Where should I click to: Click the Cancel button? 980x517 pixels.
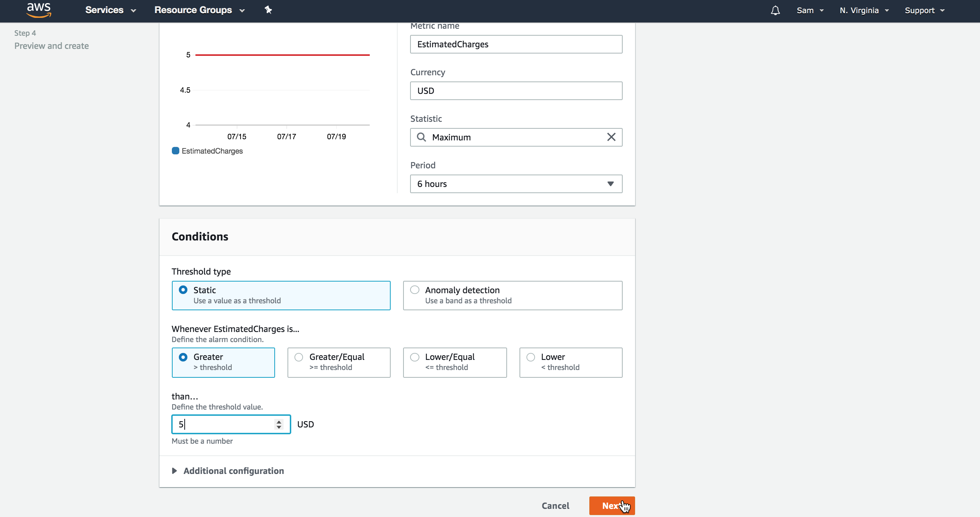tap(555, 506)
